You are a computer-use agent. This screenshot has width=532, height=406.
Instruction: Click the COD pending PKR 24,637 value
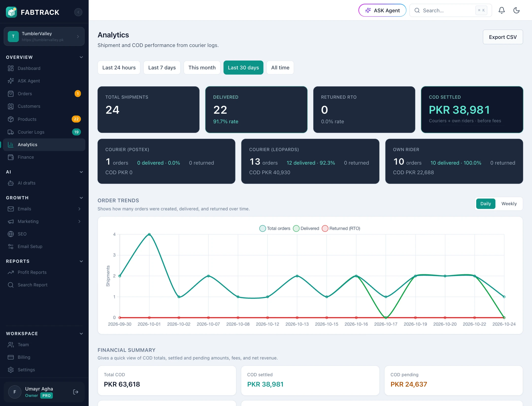409,384
